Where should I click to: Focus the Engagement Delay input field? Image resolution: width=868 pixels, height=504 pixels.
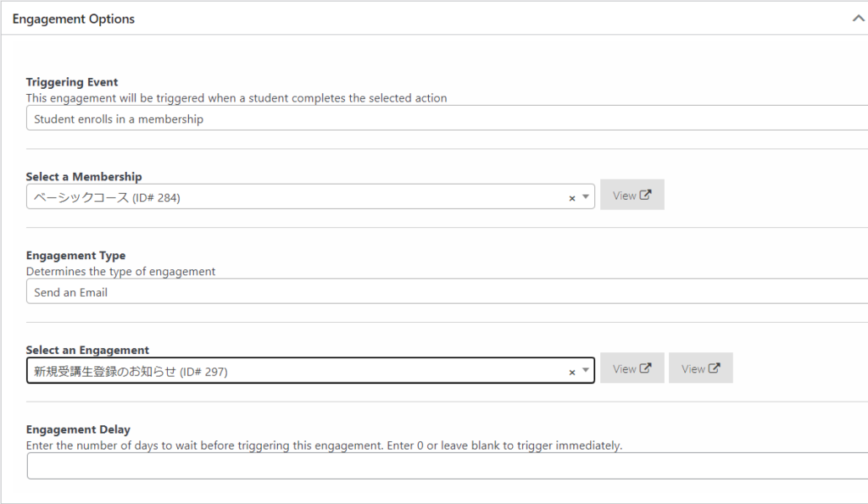coord(447,466)
